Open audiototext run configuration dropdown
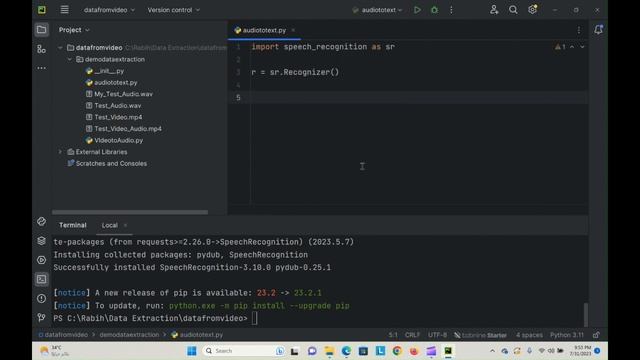 pyautogui.click(x=378, y=10)
